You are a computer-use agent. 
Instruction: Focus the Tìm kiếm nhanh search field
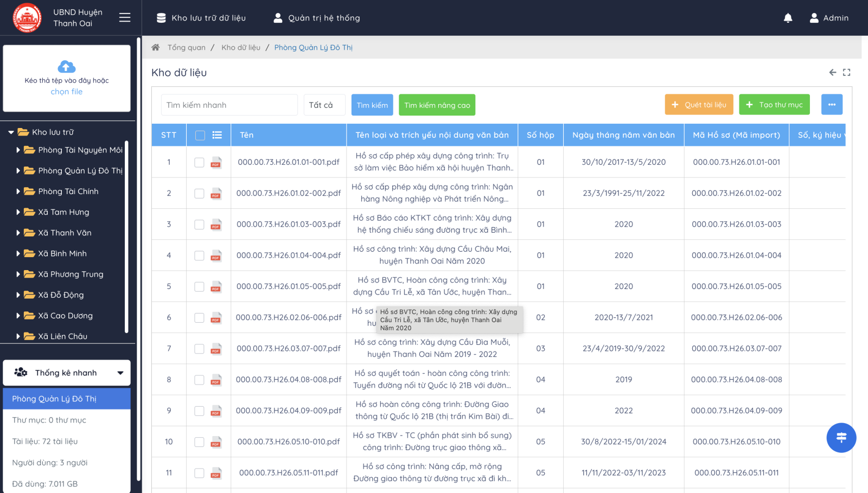[x=229, y=105]
